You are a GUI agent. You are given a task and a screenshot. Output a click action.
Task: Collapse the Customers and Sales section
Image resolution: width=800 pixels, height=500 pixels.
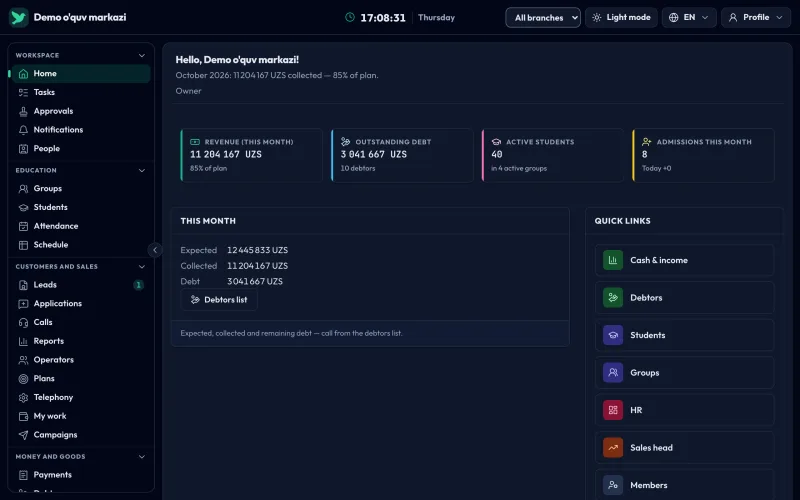[142, 267]
